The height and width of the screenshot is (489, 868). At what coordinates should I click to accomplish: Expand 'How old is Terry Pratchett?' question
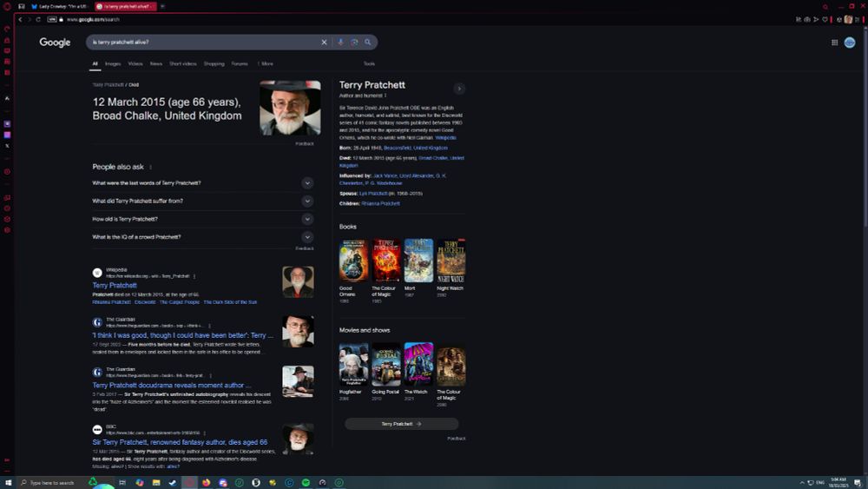202,219
